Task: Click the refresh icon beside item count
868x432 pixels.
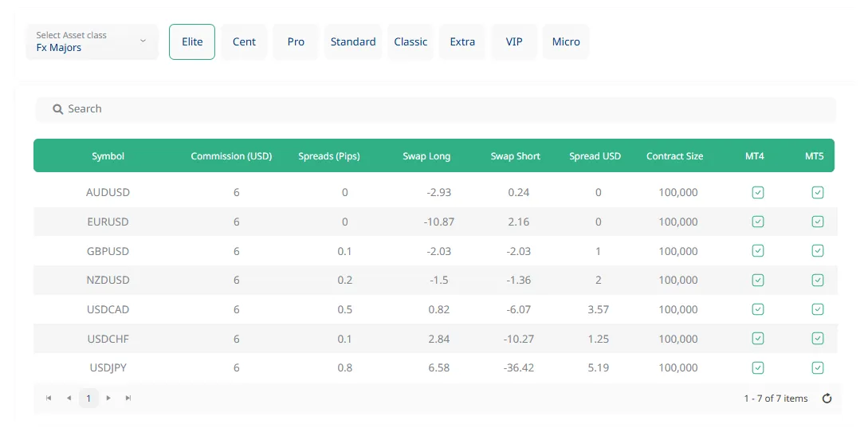Action: [827, 399]
